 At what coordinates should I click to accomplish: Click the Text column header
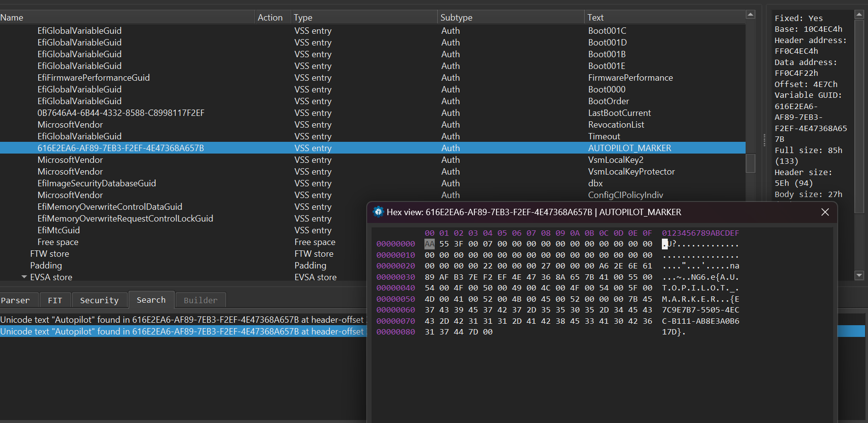coord(665,17)
